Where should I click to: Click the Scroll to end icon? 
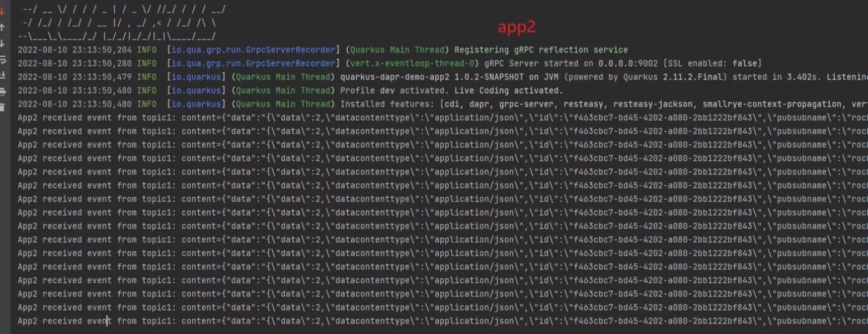pyautogui.click(x=2, y=76)
